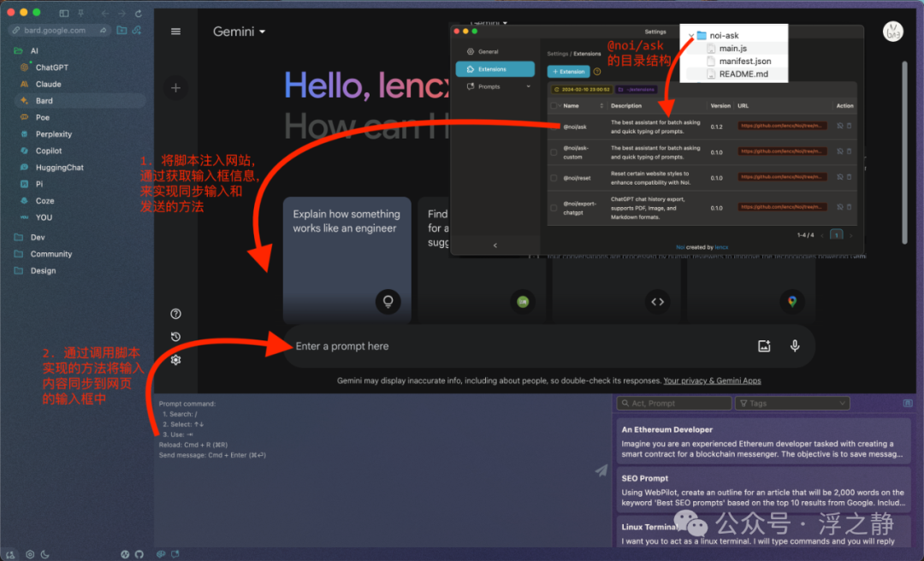
Task: Open the General settings tab
Action: click(x=495, y=52)
